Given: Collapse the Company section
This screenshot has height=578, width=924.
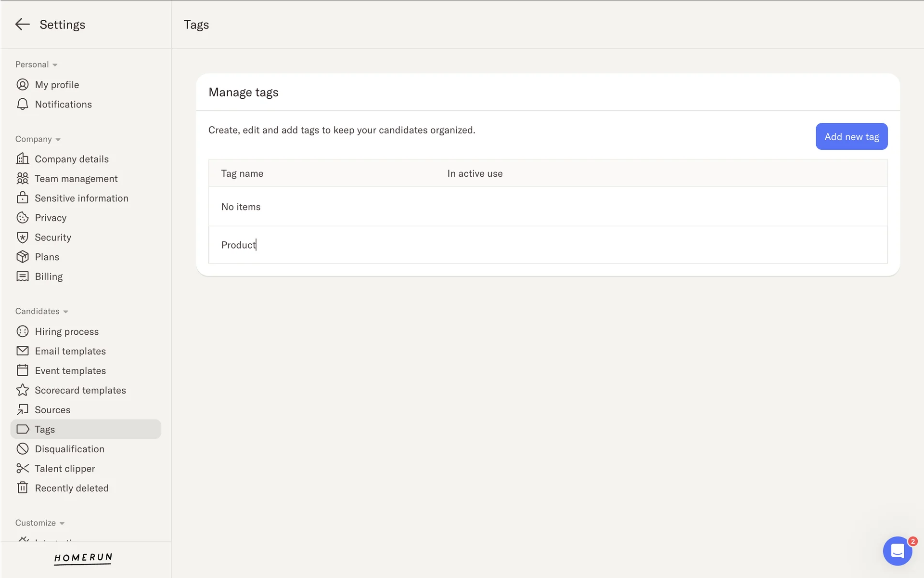Looking at the screenshot, I should (x=38, y=139).
